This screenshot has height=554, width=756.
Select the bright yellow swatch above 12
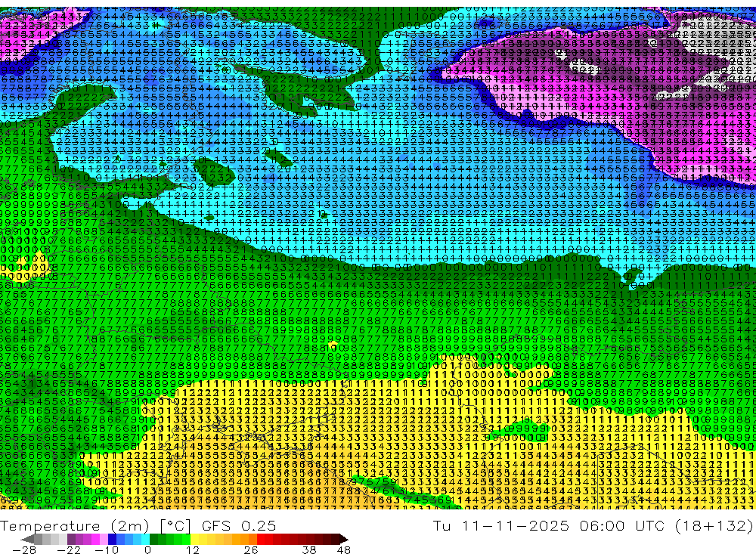click(195, 539)
